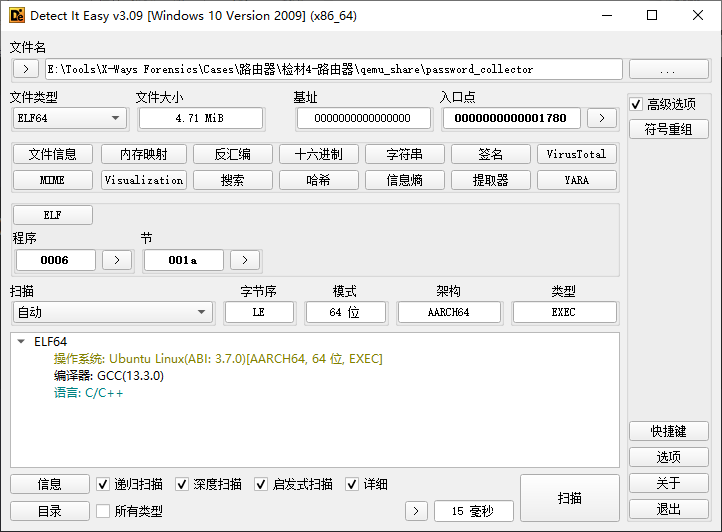
Task: Click the 扫描 scan button
Action: [570, 498]
